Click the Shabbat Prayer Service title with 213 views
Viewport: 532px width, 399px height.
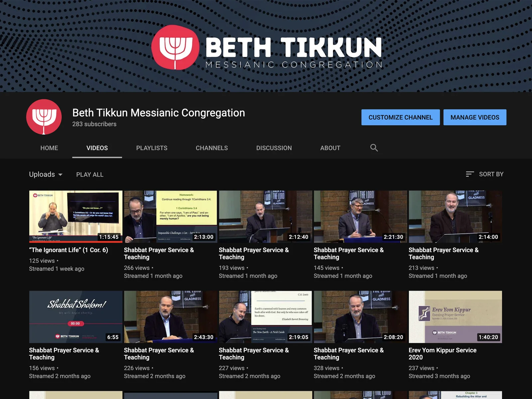444,253
